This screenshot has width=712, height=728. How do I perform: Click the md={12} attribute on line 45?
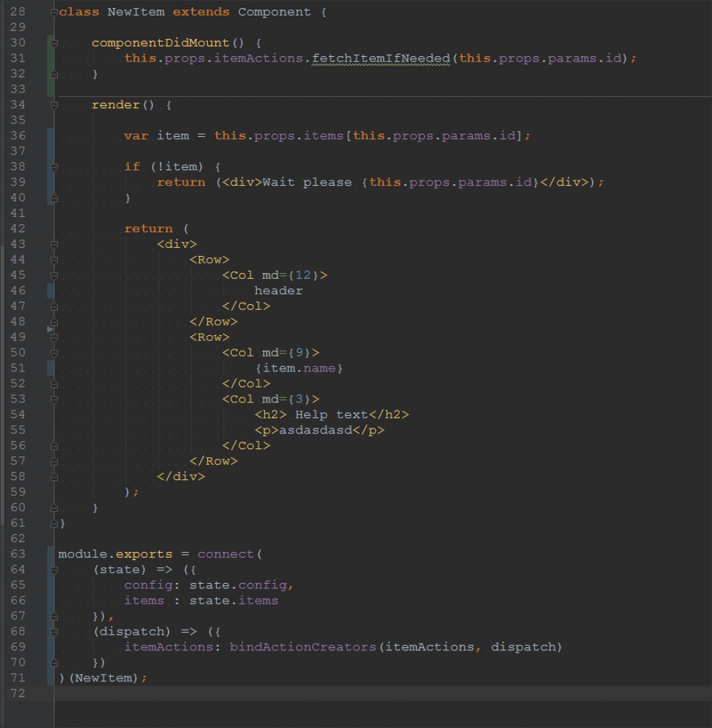point(291,275)
